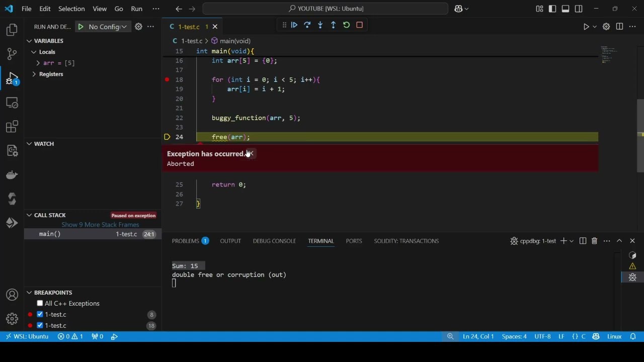This screenshot has width=644, height=362.
Task: Collapse the CALL STACK section
Action: [29, 215]
